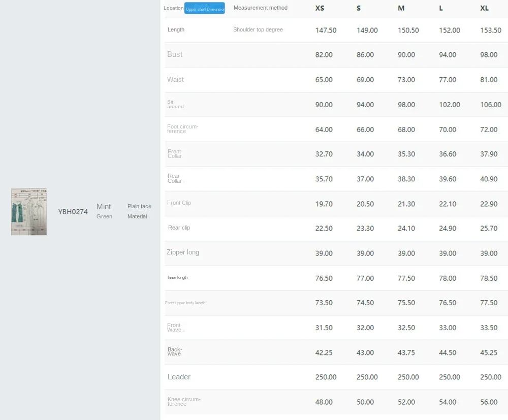Select the Shoulder top degree text
The width and height of the screenshot is (508, 420).
(x=258, y=29)
